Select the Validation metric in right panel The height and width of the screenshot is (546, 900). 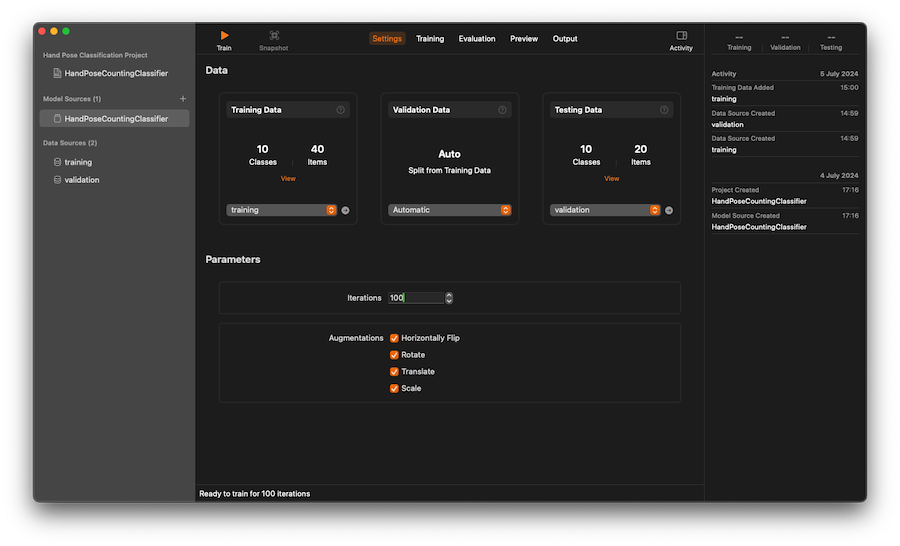785,42
